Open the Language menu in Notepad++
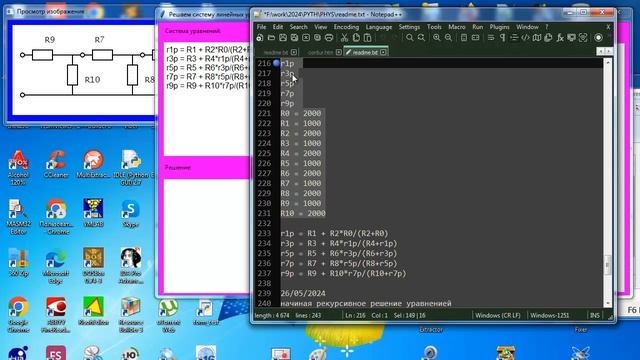Image resolution: width=640 pixels, height=360 pixels. tap(378, 27)
